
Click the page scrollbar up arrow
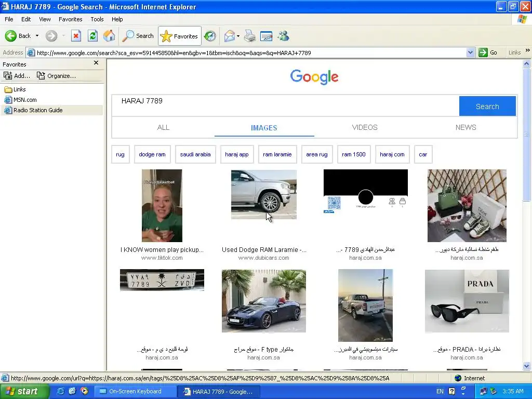527,63
